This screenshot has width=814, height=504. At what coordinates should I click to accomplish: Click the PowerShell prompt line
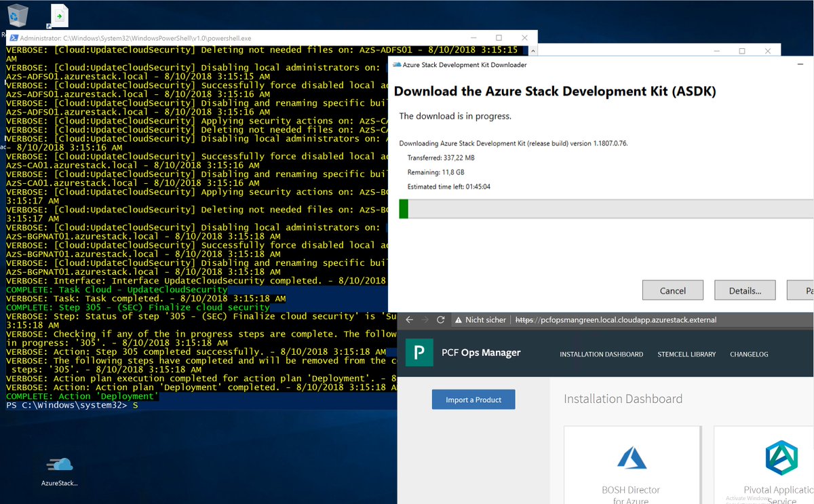[72, 405]
